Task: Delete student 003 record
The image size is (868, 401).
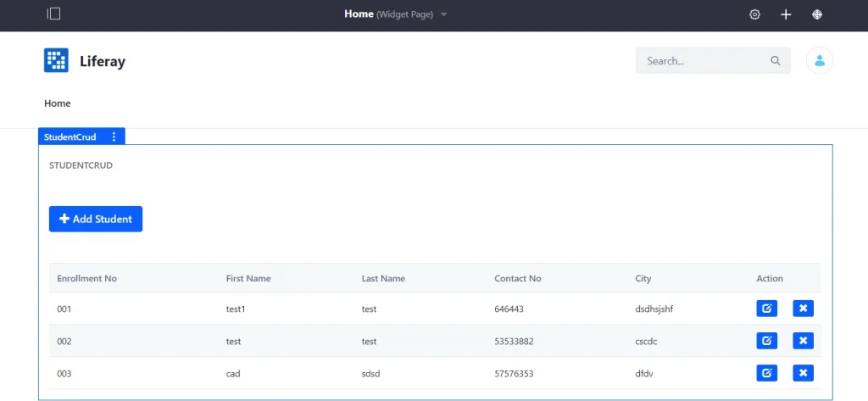Action: click(x=803, y=373)
